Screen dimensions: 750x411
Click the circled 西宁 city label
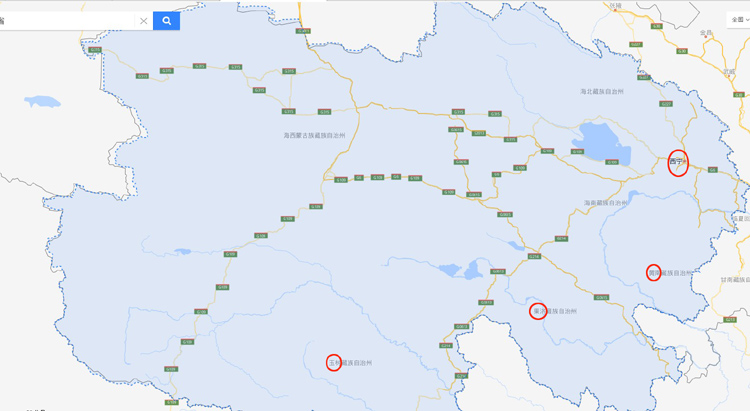(x=677, y=162)
